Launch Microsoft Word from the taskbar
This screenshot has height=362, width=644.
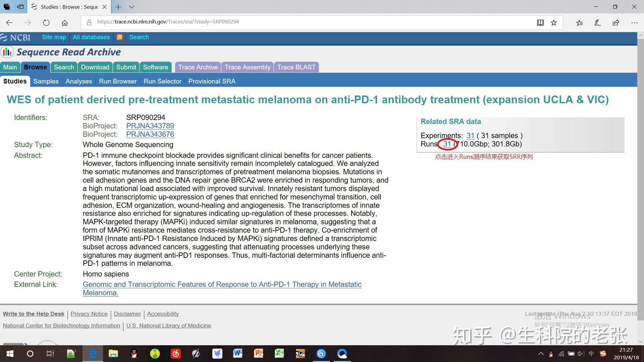[238, 354]
